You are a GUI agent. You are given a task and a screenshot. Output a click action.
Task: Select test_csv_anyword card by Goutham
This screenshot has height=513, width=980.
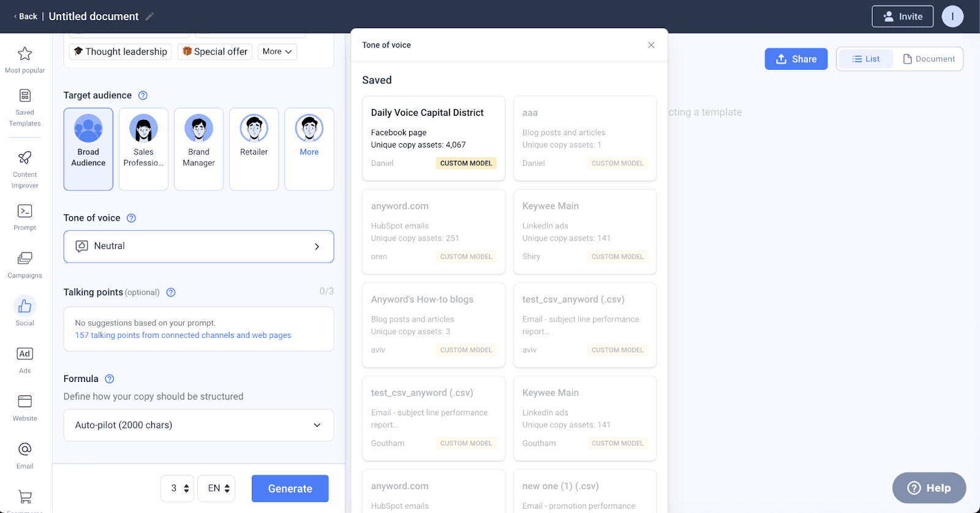tap(434, 419)
